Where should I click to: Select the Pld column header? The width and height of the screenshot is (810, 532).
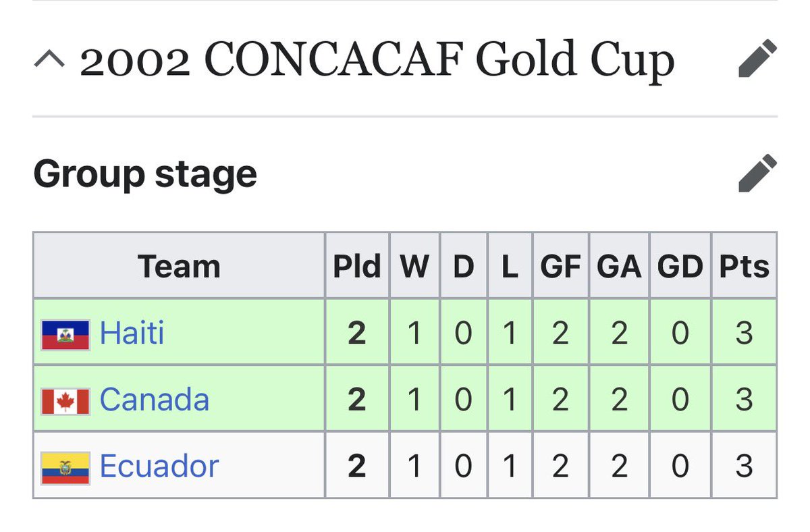click(x=357, y=266)
